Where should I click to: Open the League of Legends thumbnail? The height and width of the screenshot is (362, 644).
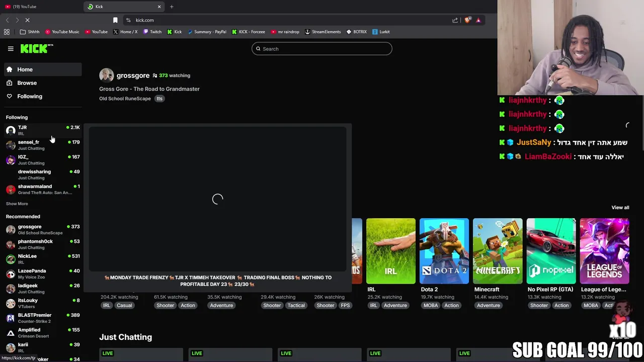(604, 251)
